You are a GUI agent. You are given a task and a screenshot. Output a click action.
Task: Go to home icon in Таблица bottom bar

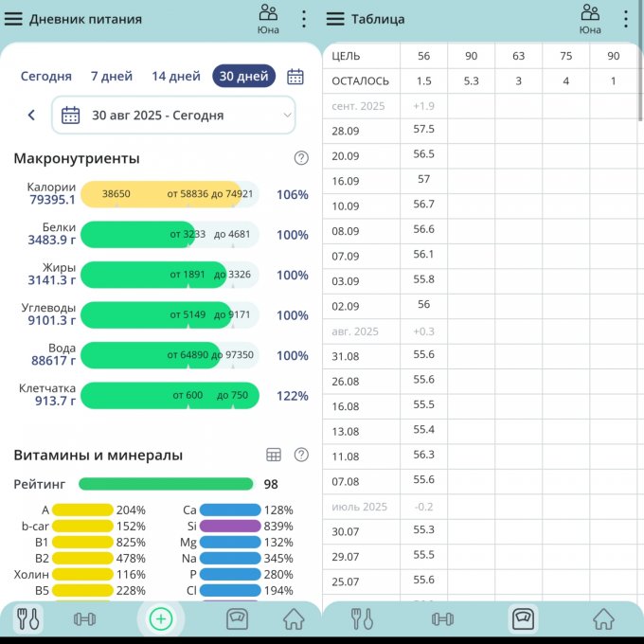click(603, 619)
